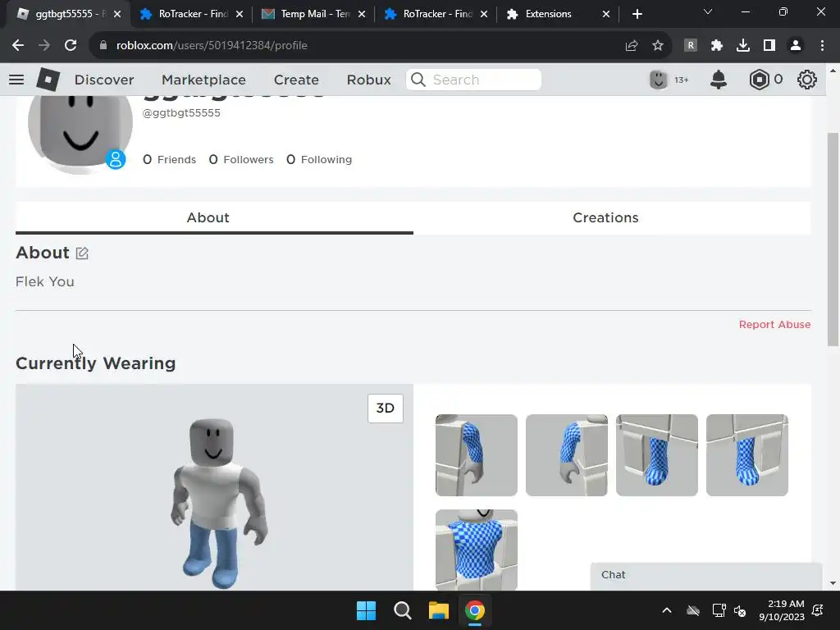840x630 pixels.
Task: Open the Windows notification center icon
Action: [818, 610]
